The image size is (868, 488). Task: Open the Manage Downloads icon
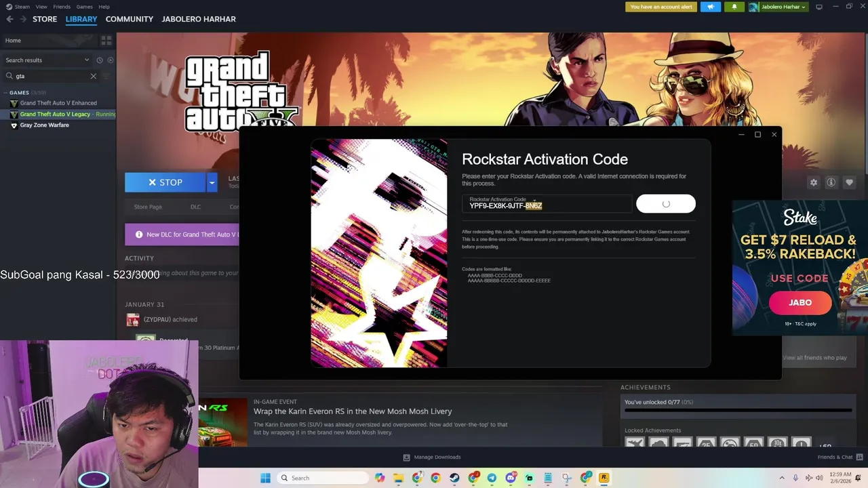[406, 457]
